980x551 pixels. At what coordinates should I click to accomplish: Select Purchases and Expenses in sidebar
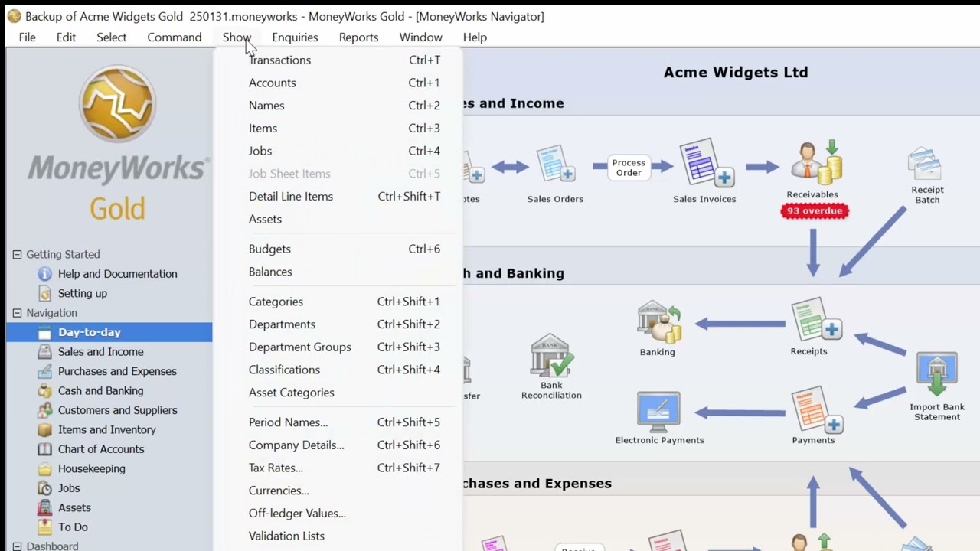tap(117, 371)
